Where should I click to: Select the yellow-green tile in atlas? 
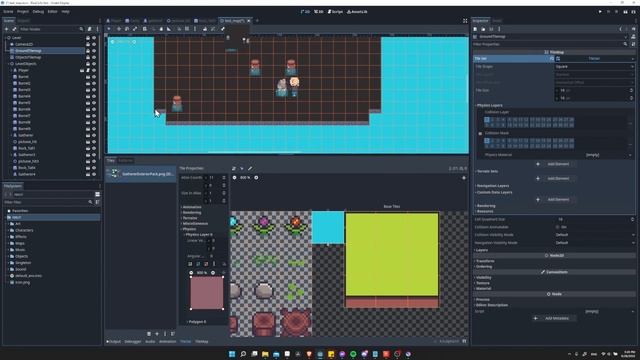click(x=392, y=254)
